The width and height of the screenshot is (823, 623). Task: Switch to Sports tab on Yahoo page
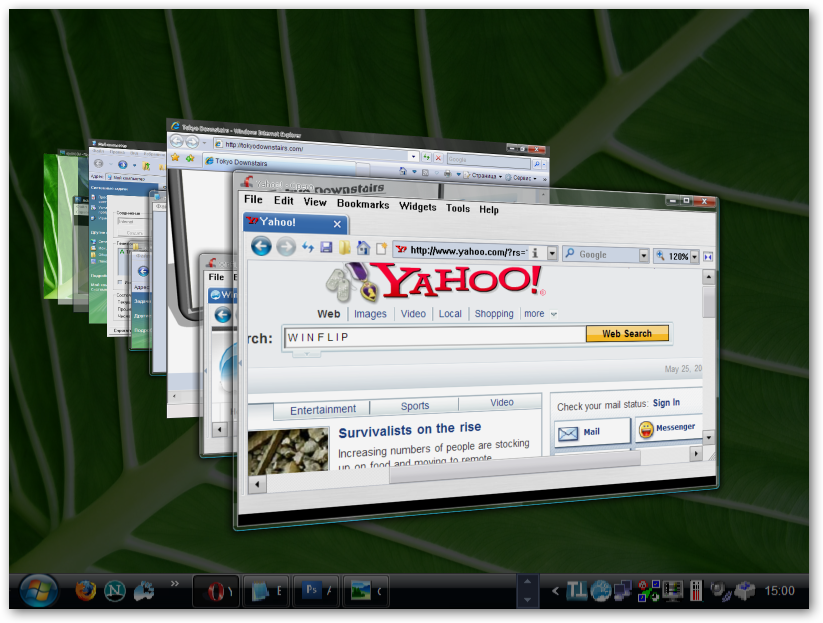point(415,406)
